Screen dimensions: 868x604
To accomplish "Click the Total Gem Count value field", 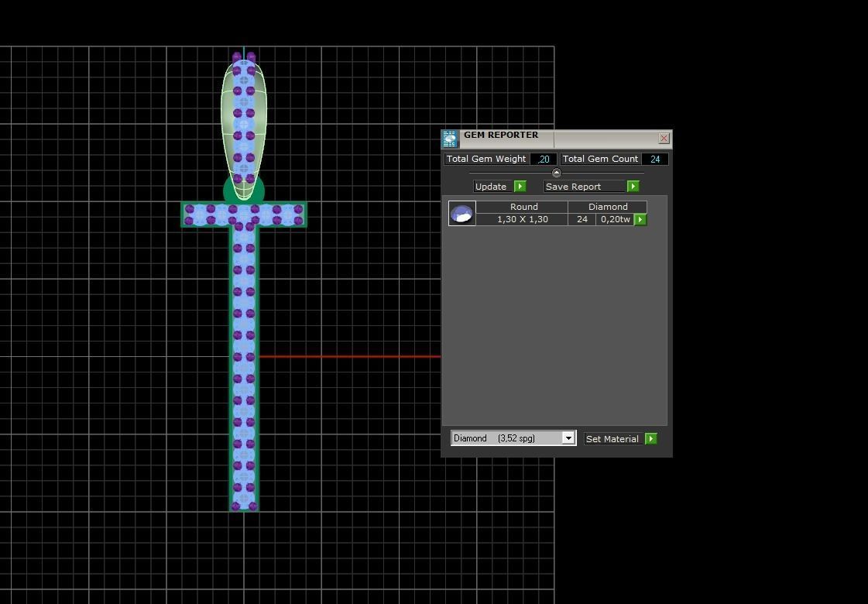I will pos(655,159).
